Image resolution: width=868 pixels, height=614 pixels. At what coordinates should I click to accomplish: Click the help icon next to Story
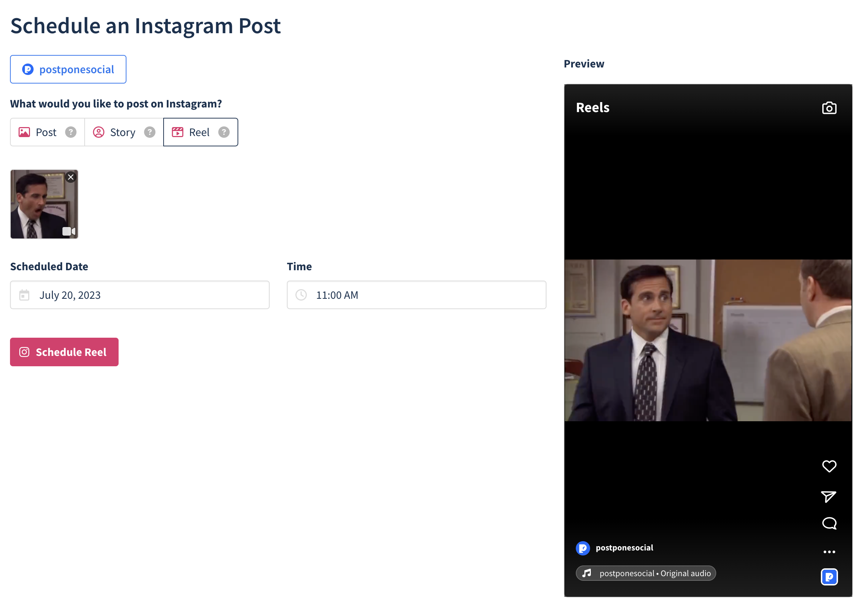150,132
